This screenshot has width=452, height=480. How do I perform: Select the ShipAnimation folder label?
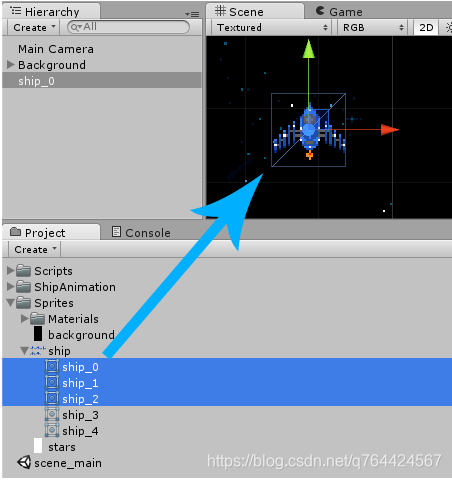tap(75, 287)
